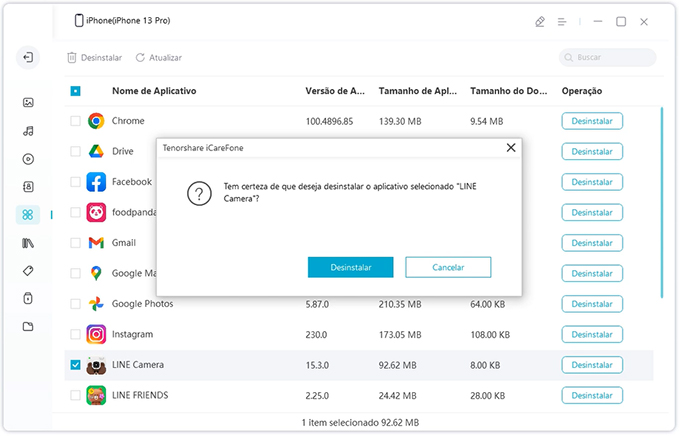Check the Google Maps row checkbox
Screen dimensions: 680x436
[75, 273]
